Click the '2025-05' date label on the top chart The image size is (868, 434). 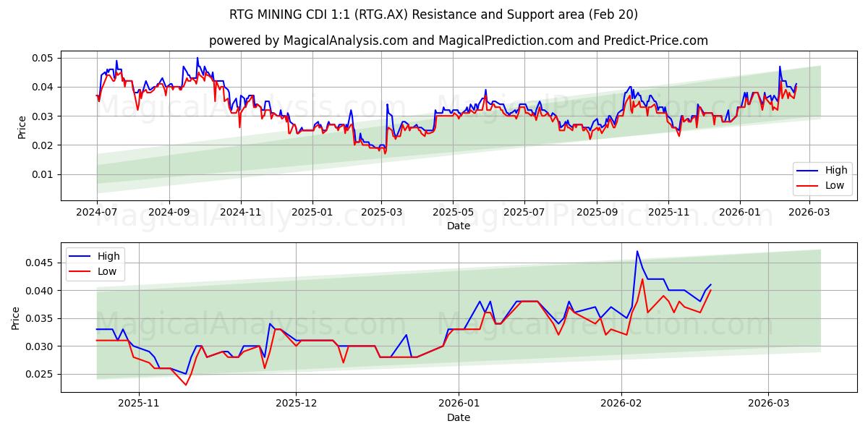tap(452, 213)
